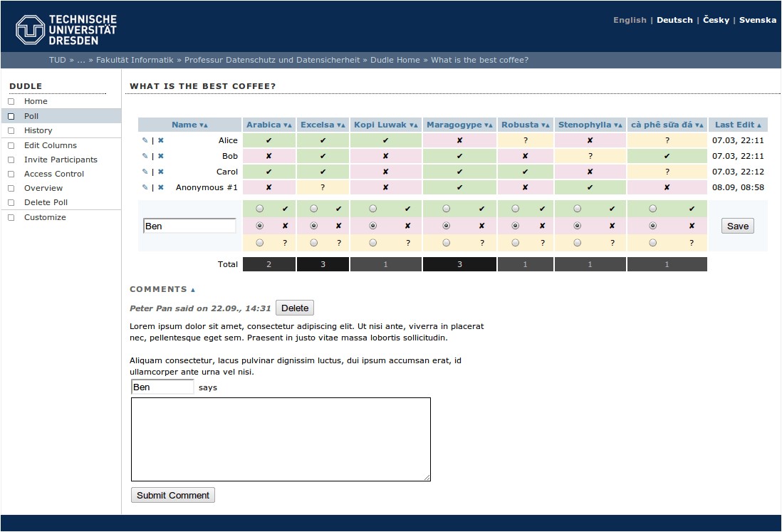Image resolution: width=782 pixels, height=532 pixels.
Task: Open Edit Columns in the sidebar
Action: click(x=50, y=145)
